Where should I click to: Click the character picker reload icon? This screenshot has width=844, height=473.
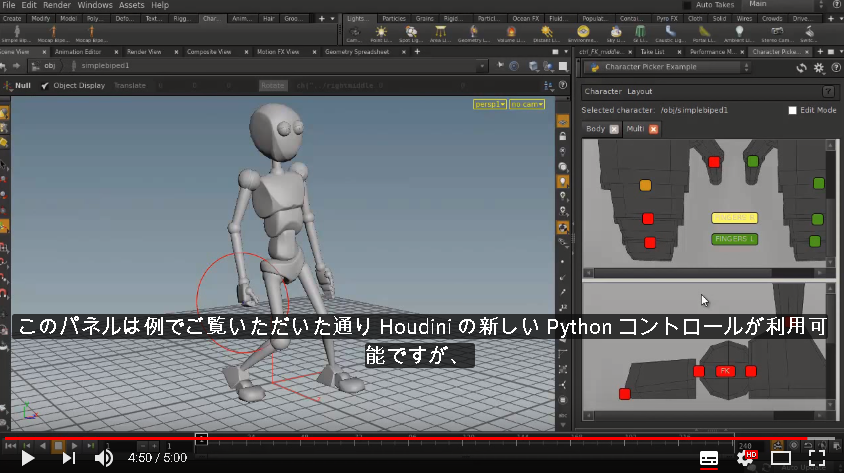coord(801,68)
